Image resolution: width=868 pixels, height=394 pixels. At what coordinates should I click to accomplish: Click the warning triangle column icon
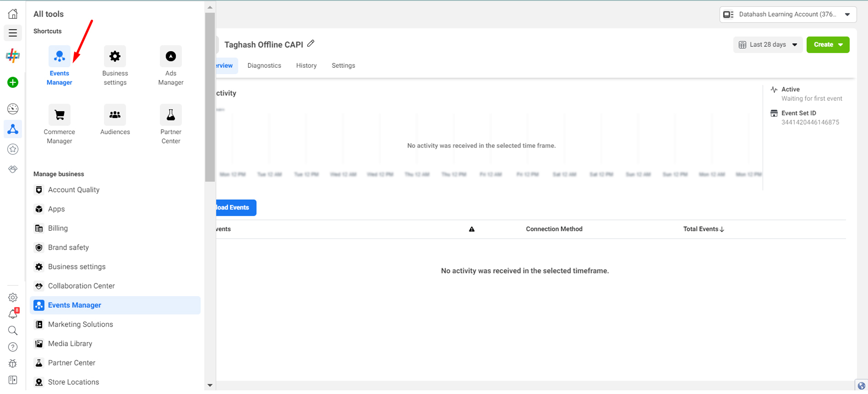tap(472, 229)
